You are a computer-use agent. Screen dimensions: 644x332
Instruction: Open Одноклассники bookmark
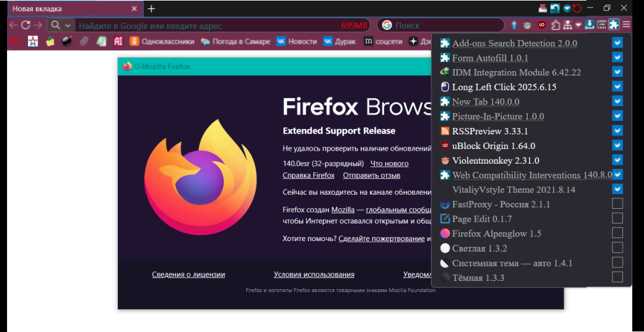coord(162,42)
